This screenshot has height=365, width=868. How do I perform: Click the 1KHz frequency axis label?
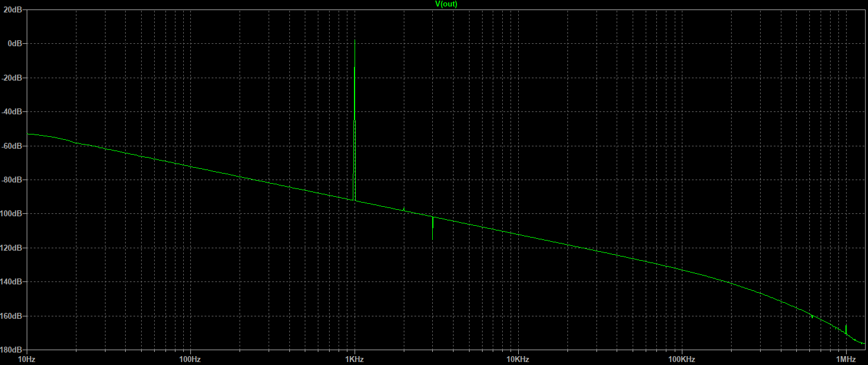tap(354, 359)
